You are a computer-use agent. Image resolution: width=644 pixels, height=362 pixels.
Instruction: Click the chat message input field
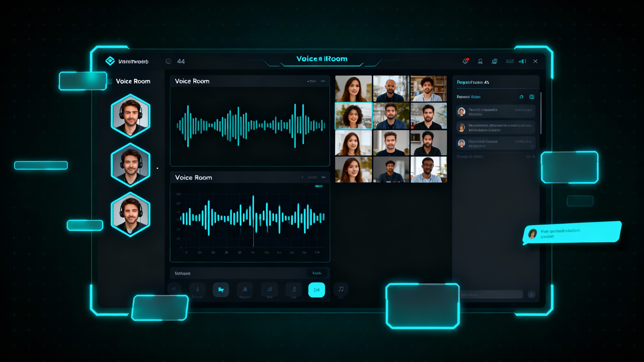[491, 294]
